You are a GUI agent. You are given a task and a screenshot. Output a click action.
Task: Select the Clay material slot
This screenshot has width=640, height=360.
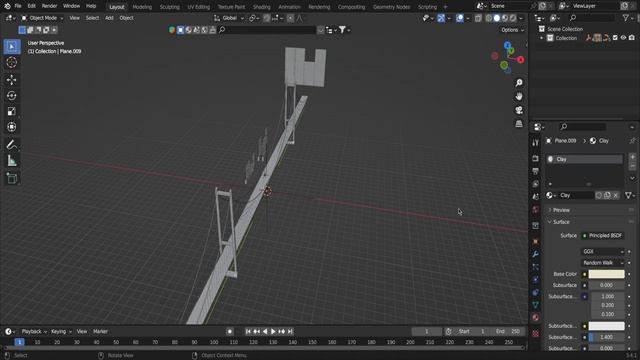(584, 159)
